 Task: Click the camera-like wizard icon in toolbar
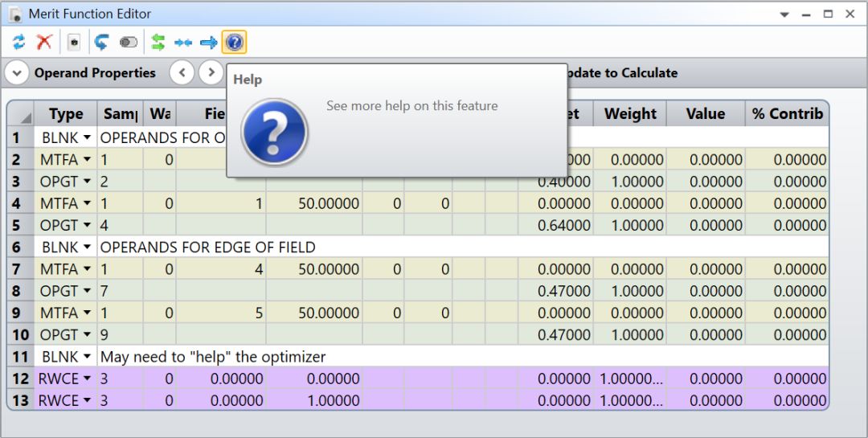pos(74,42)
